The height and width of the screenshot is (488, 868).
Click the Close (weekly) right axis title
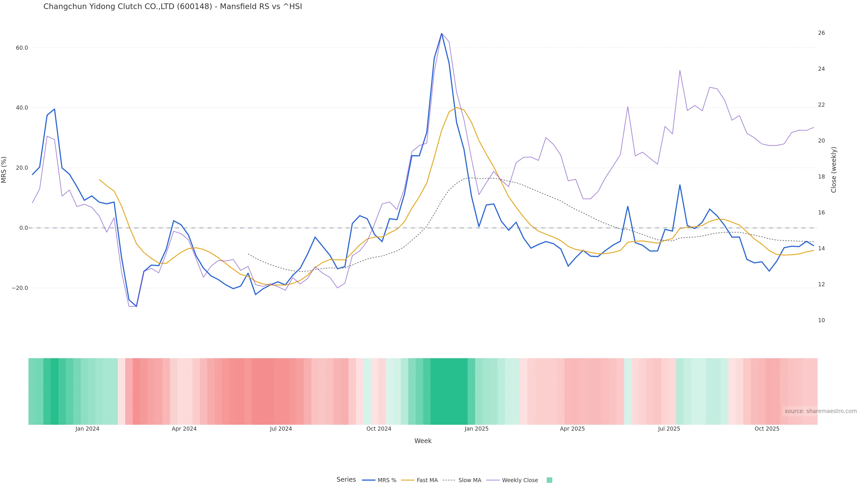834,170
